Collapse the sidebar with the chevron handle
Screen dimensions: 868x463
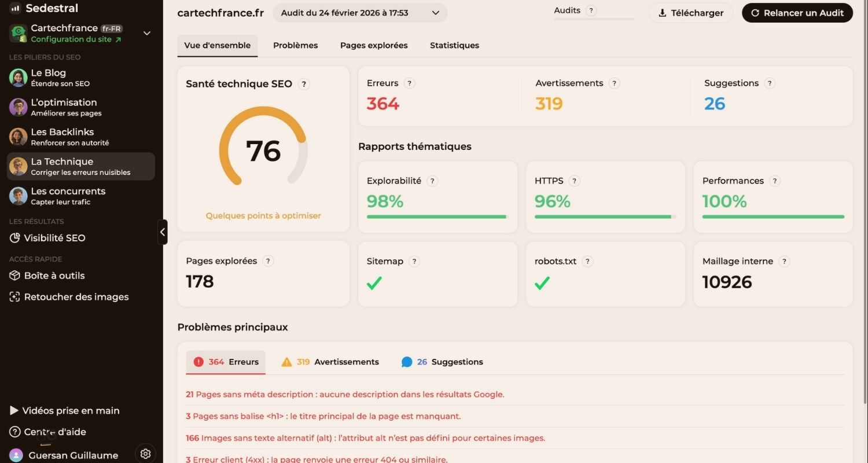pos(163,231)
